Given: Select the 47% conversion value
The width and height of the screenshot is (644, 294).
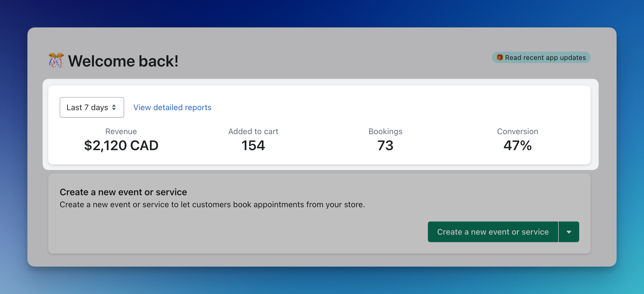Looking at the screenshot, I should point(518,146).
